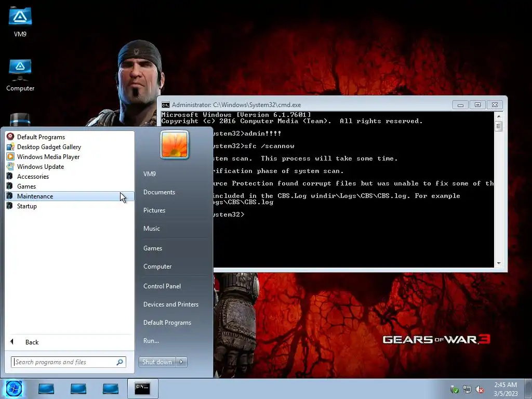This screenshot has width=532, height=399.
Task: Click the cmd.exe taskbar button
Action: point(142,389)
